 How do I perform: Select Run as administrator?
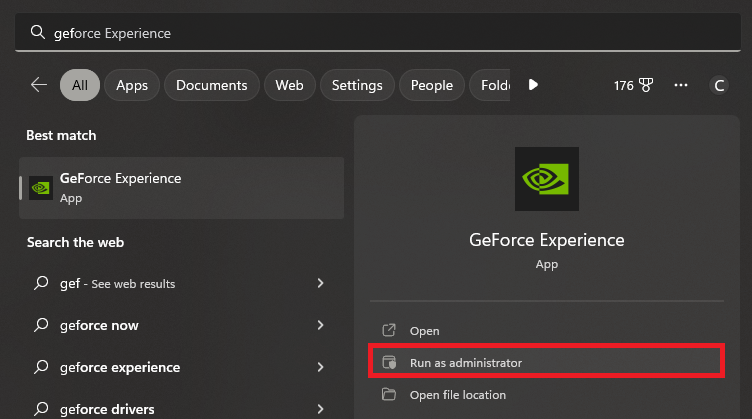[465, 362]
